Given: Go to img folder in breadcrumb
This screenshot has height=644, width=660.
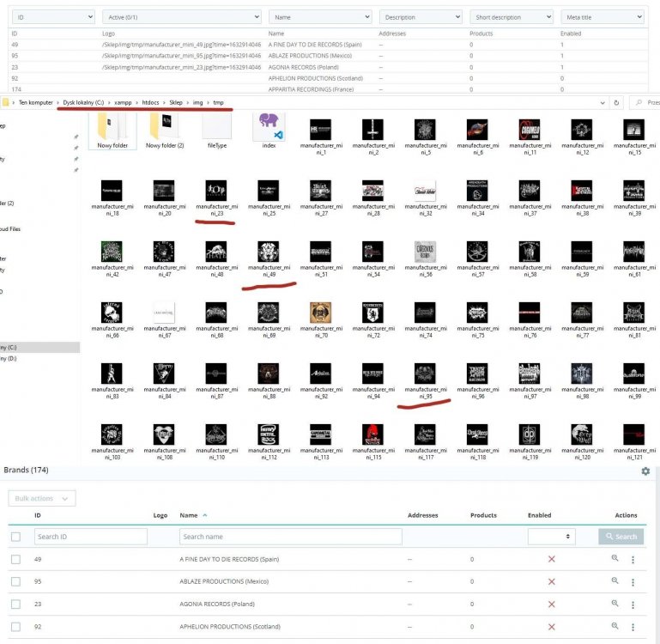Looking at the screenshot, I should [198, 102].
